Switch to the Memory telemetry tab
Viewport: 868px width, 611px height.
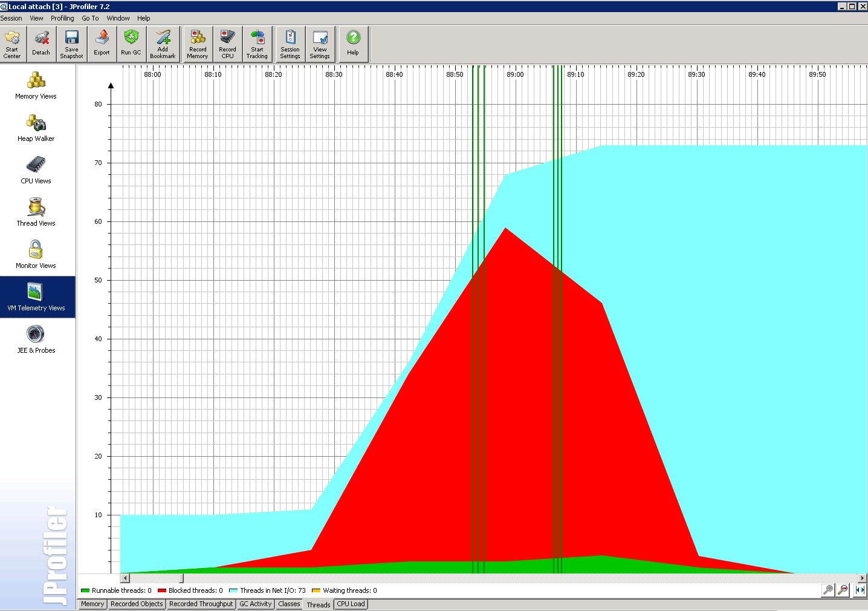tap(92, 604)
